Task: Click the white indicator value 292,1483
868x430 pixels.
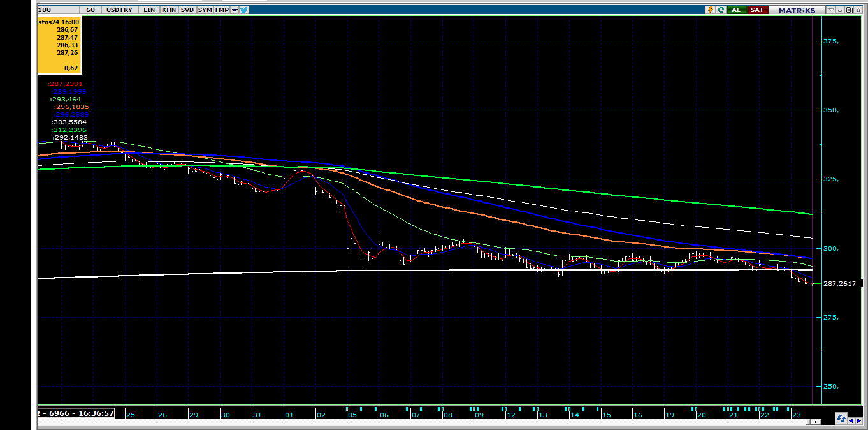Action: coord(70,137)
